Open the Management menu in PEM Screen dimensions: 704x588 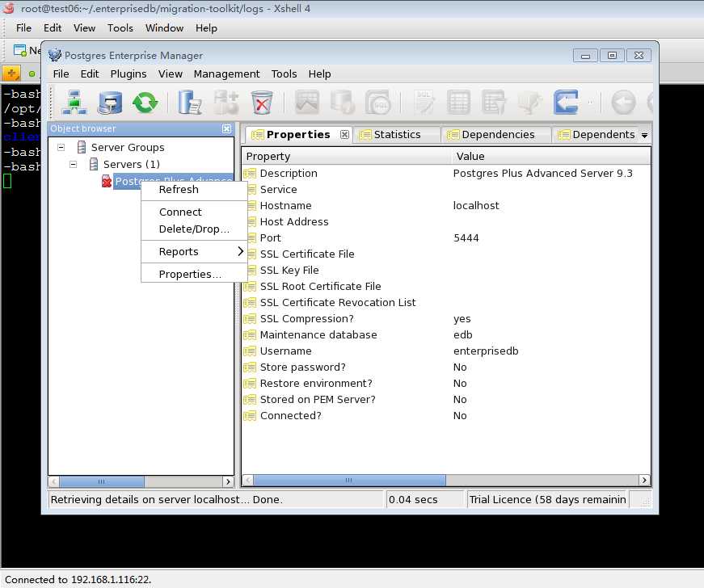click(x=227, y=74)
